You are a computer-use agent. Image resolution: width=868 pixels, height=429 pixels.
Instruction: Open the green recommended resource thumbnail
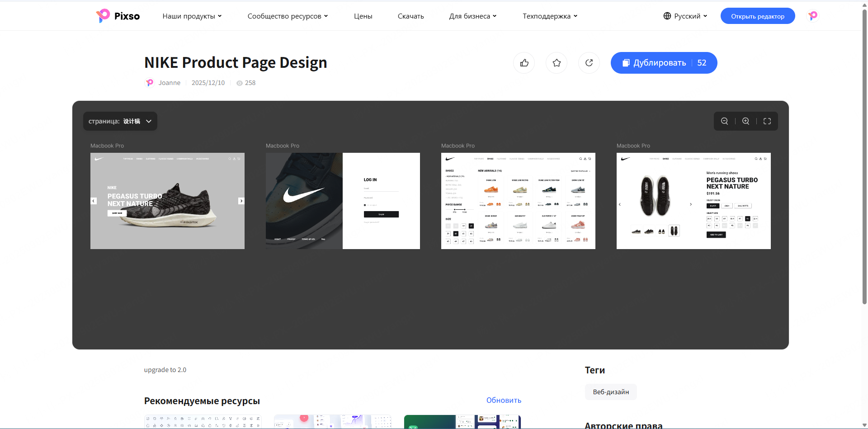(462, 422)
